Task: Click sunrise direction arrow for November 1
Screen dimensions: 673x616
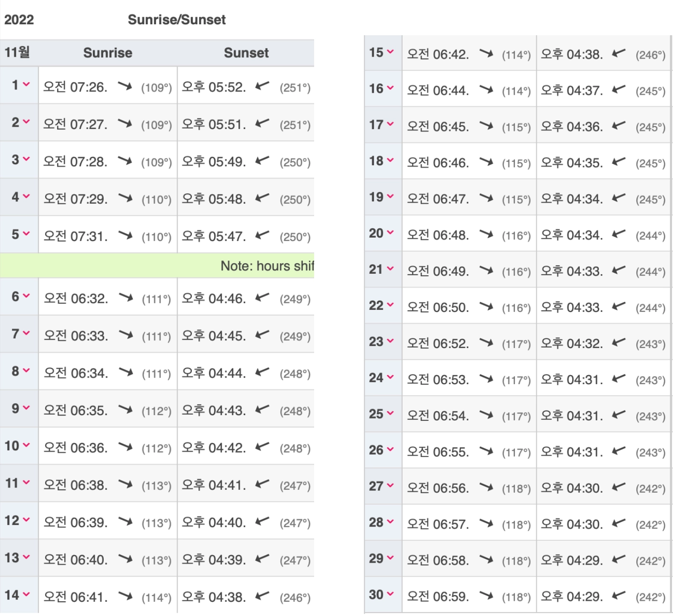Action: [x=125, y=86]
